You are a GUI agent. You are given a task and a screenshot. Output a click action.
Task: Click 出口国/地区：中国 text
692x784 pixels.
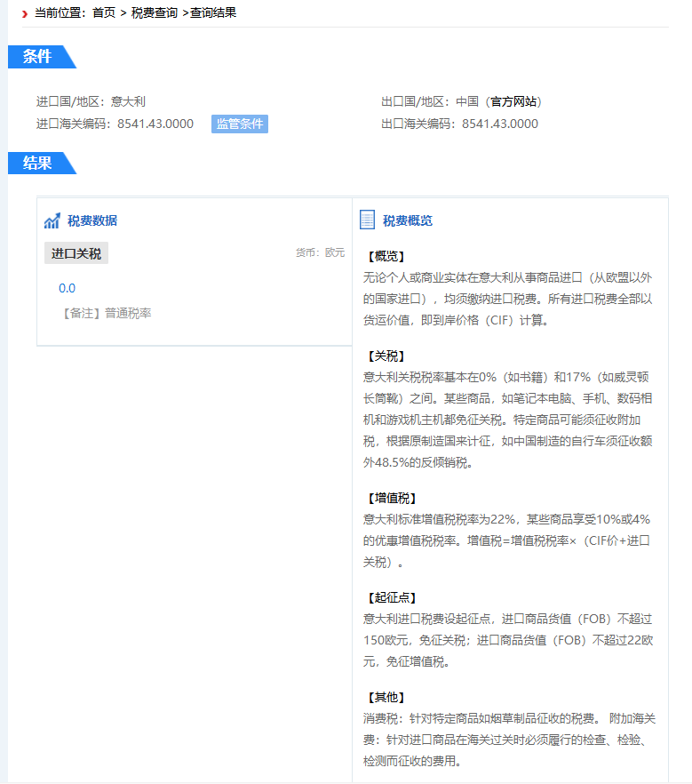430,101
